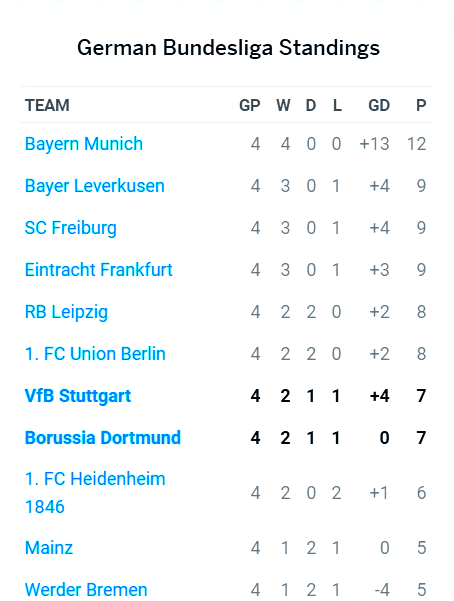This screenshot has height=601, width=454.
Task: Visit the 1. FC Heidenheim 1846 link
Action: (95, 493)
